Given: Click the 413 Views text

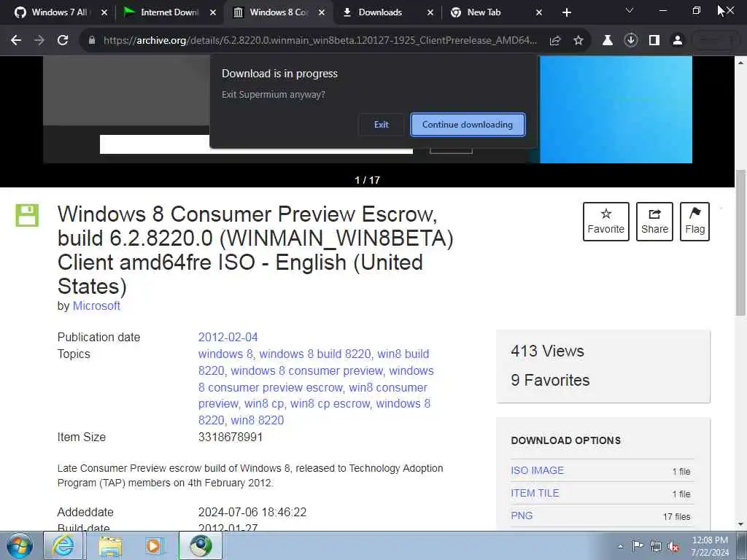Looking at the screenshot, I should [547, 351].
